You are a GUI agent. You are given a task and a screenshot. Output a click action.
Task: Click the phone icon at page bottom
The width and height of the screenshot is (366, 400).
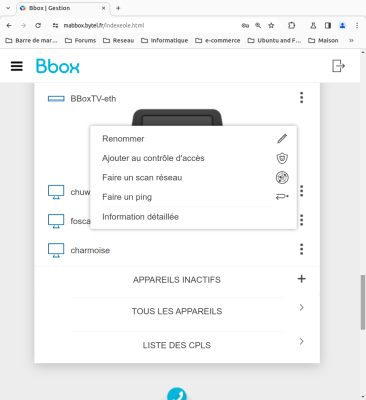[177, 395]
